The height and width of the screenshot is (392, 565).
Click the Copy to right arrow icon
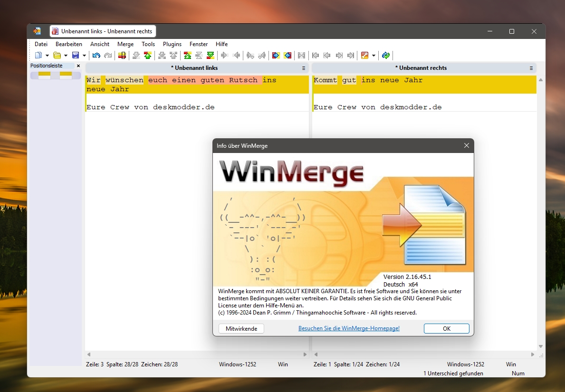coord(224,55)
